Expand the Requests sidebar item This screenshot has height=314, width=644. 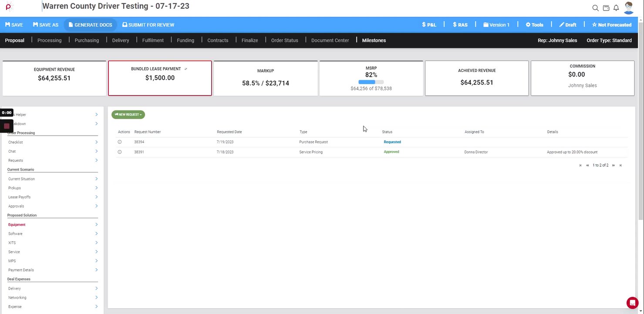(96, 160)
